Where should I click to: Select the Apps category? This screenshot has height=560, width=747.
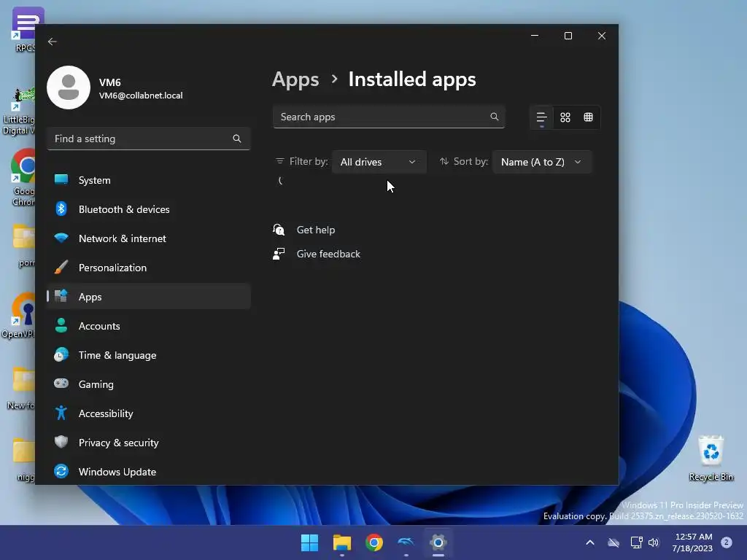149,297
